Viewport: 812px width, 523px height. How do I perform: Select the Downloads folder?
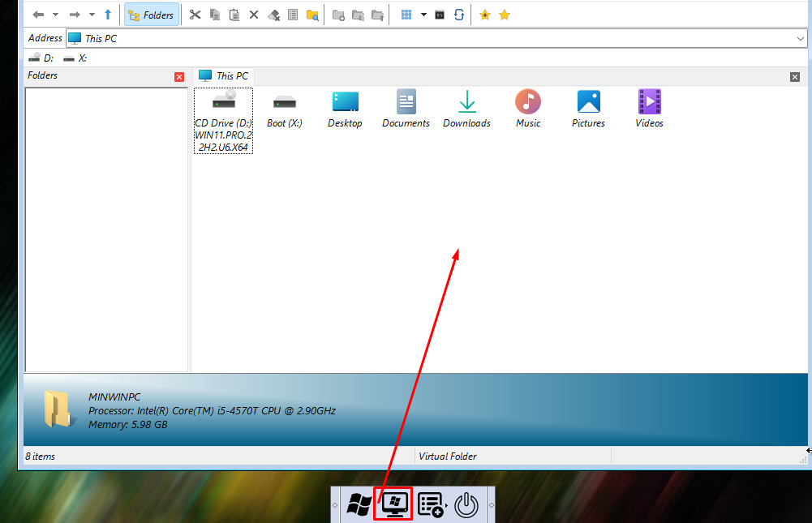tap(466, 109)
